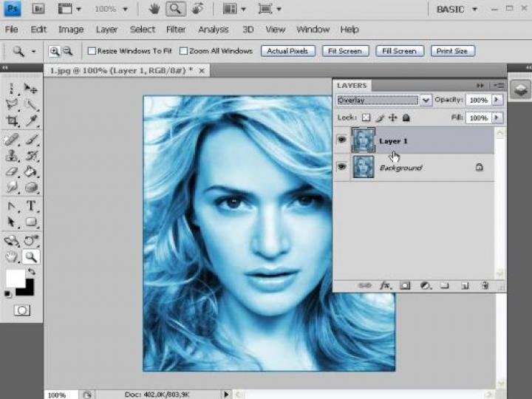Screen dimensions: 532x399
Task: Hide the Background layer eye icon
Action: 342,166
